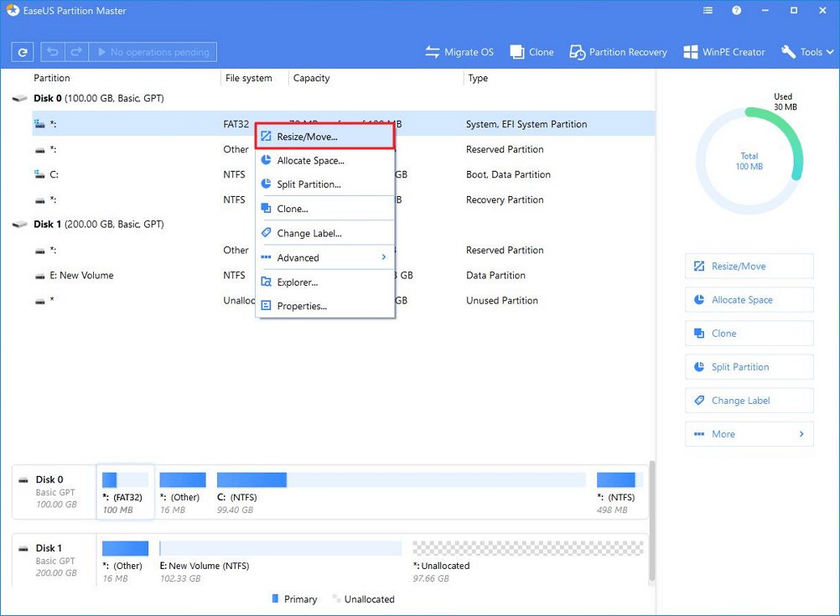Viewport: 840px width, 616px height.
Task: Click the Capacity column header
Action: [x=311, y=78]
